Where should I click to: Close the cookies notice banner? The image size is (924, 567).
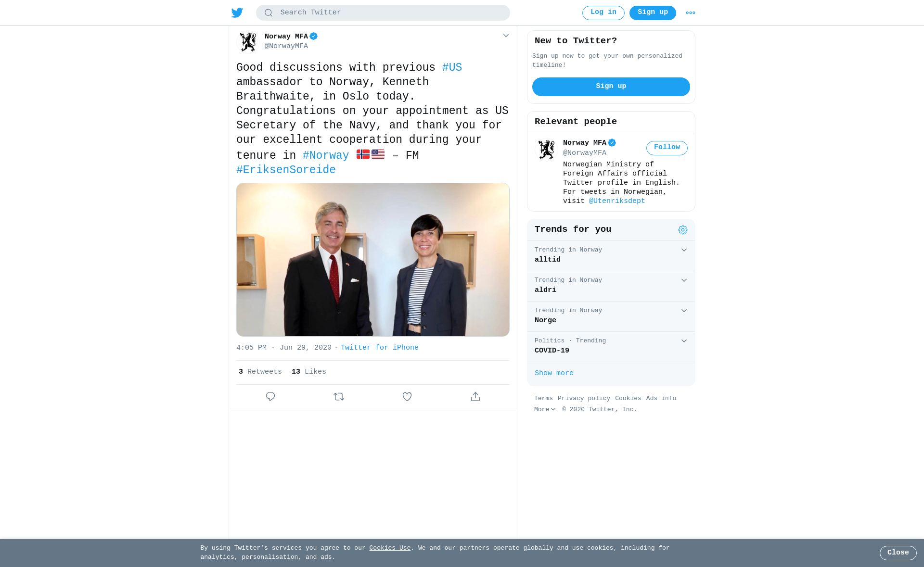898,553
